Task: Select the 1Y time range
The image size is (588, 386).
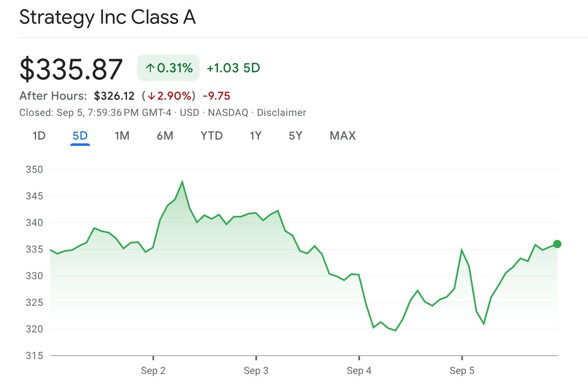Action: 255,135
